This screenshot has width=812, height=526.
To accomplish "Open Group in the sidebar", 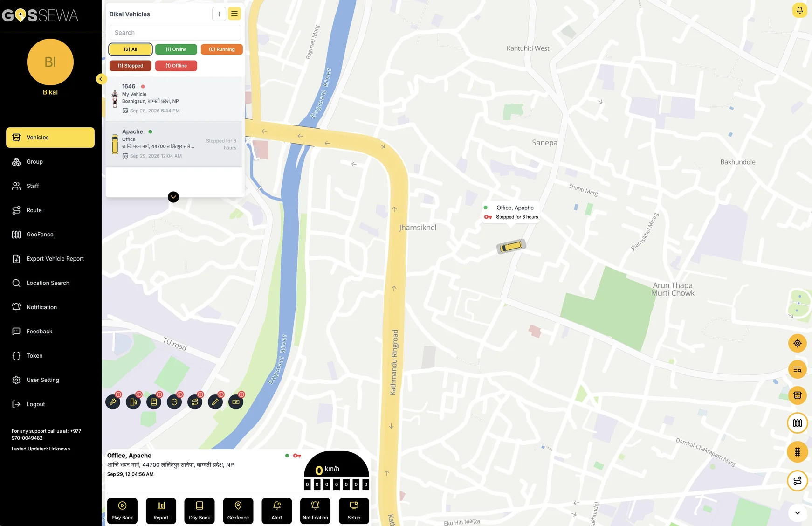I will pos(50,162).
